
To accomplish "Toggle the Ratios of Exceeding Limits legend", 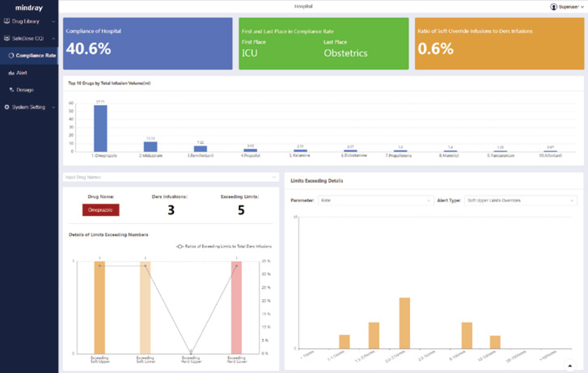I will click(x=224, y=247).
